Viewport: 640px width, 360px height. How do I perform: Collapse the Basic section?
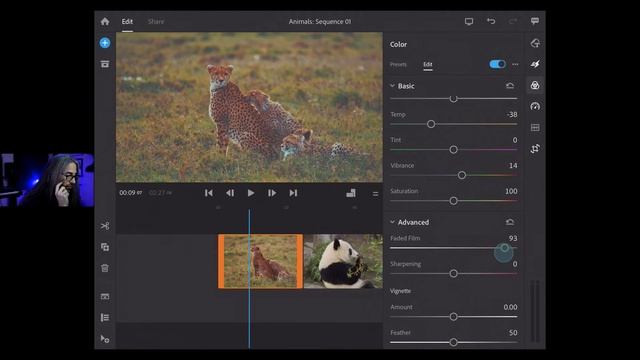393,86
